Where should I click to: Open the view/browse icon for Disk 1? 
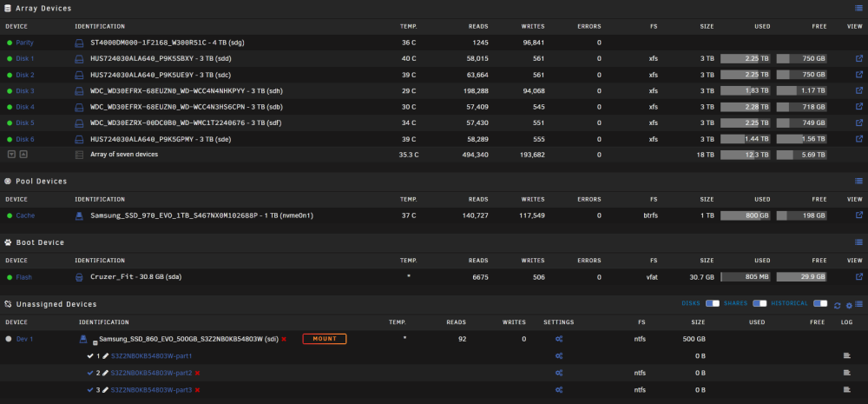[859, 58]
